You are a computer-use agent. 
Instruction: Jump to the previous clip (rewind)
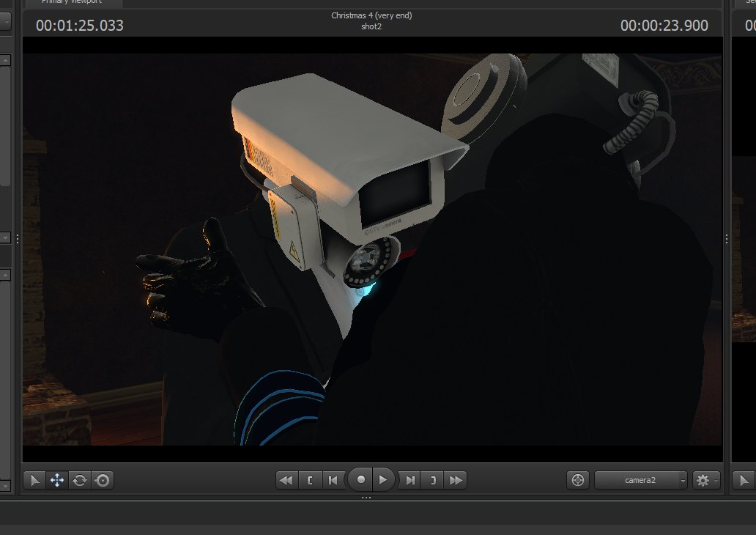point(286,480)
